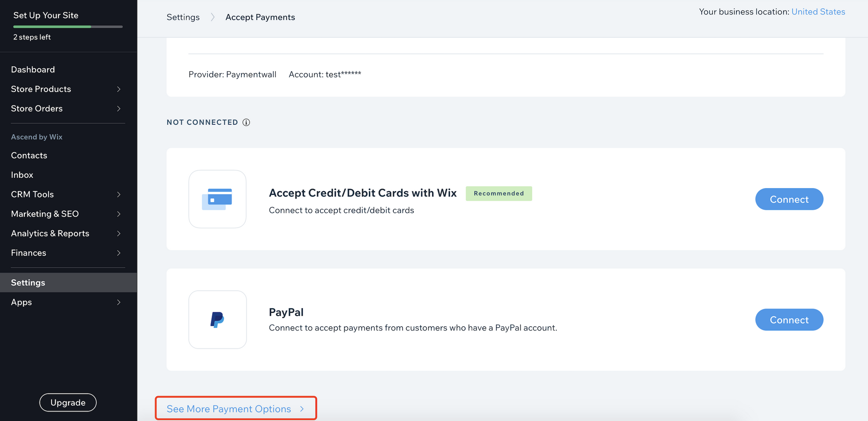Click the Set Up Your Site progress bar

pos(68,27)
